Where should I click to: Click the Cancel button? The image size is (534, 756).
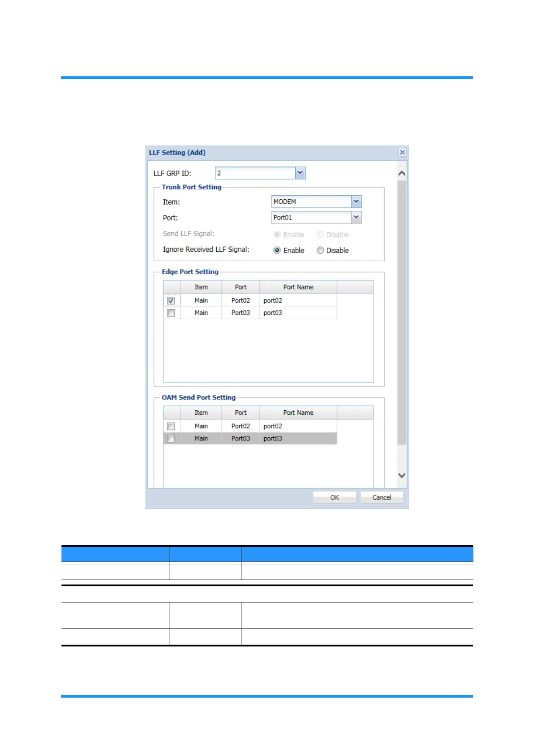tap(381, 497)
